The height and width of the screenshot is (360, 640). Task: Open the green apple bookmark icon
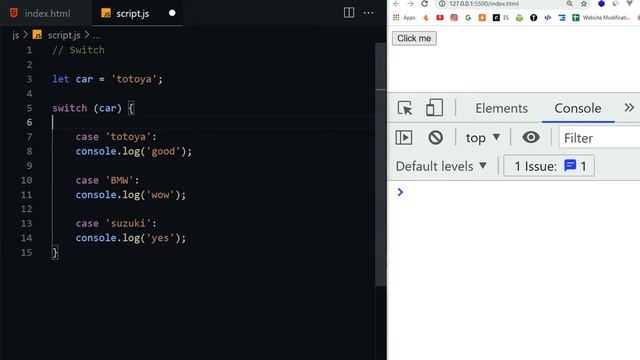[x=519, y=18]
